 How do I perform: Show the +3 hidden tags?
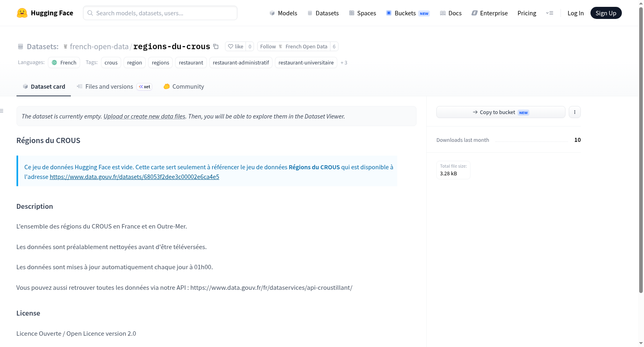344,63
